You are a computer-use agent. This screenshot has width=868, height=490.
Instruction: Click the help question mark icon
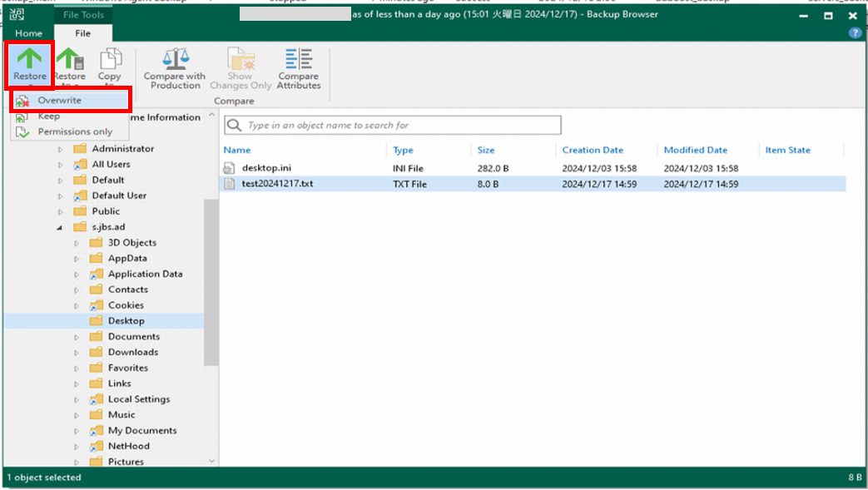pyautogui.click(x=855, y=33)
